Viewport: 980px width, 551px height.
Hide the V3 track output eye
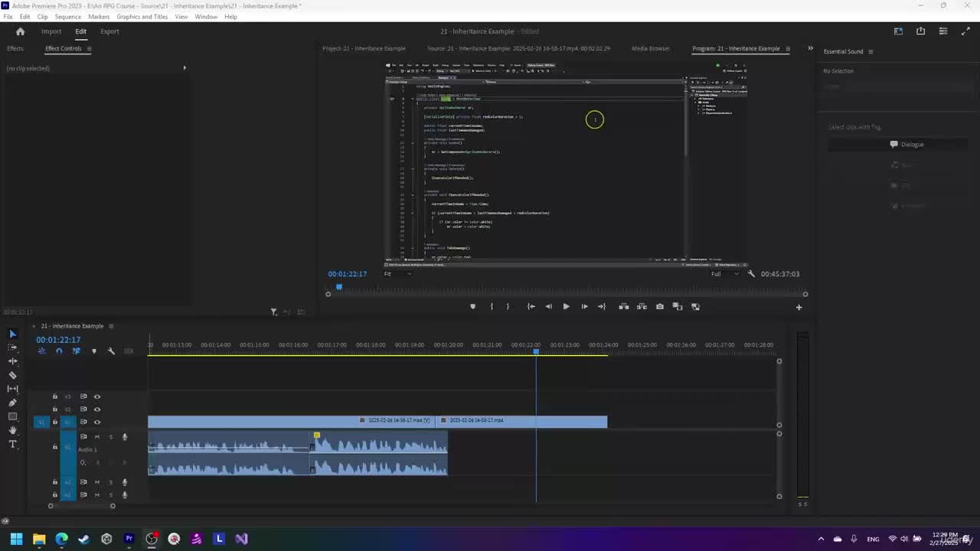click(97, 396)
